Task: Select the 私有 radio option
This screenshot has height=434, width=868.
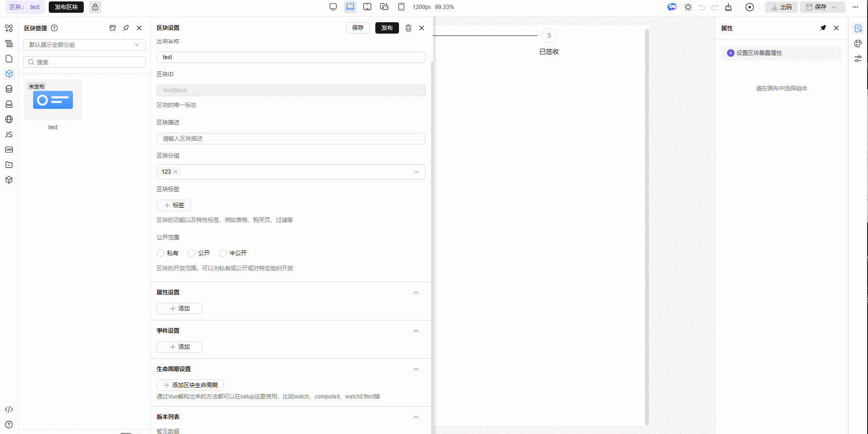Action: 161,253
